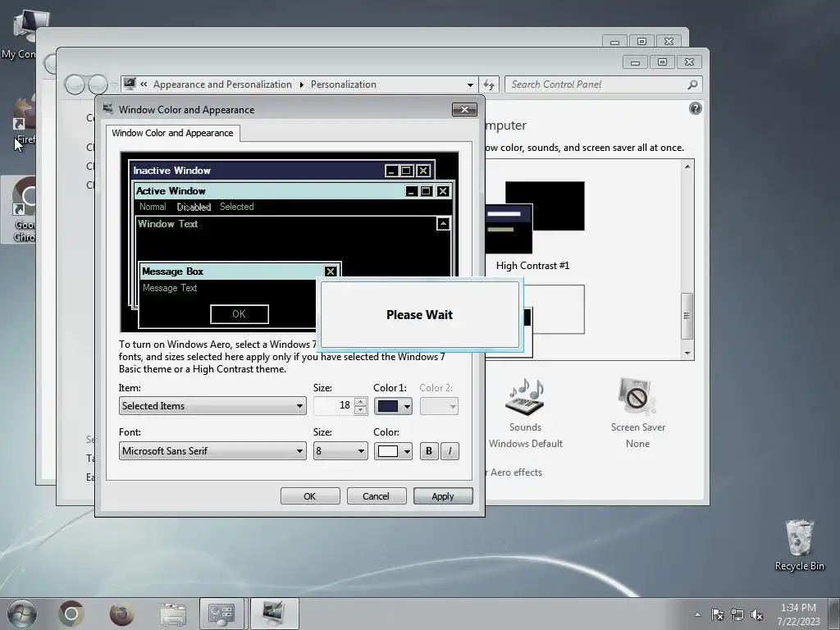Screen dimensions: 840x630
Task: Open Control Panel help question icon
Action: click(695, 109)
